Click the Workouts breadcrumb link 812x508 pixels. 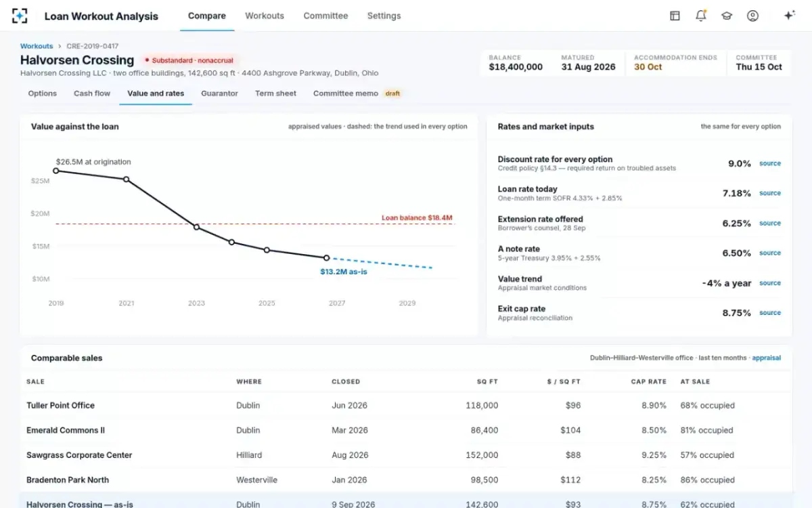[x=37, y=46]
